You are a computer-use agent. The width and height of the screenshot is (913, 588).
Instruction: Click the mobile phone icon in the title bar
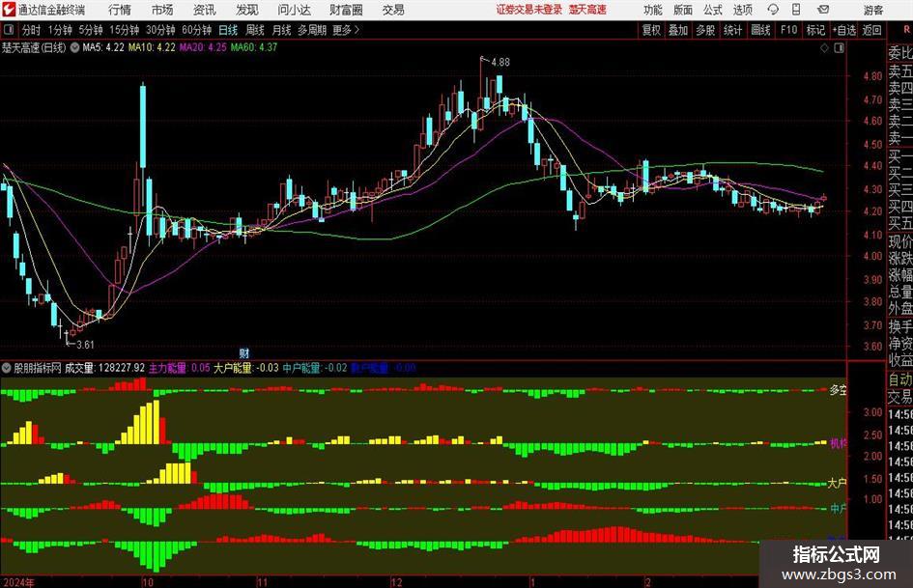tap(796, 10)
